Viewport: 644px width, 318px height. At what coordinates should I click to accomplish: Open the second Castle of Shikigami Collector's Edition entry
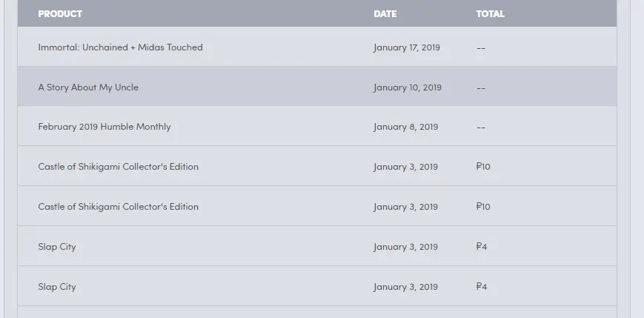(x=119, y=206)
